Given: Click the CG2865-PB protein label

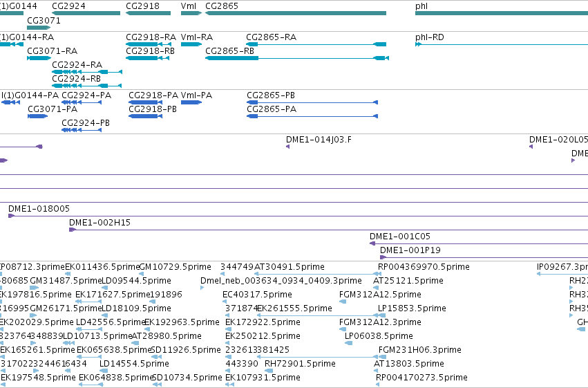Looking at the screenshot, I should (271, 95).
